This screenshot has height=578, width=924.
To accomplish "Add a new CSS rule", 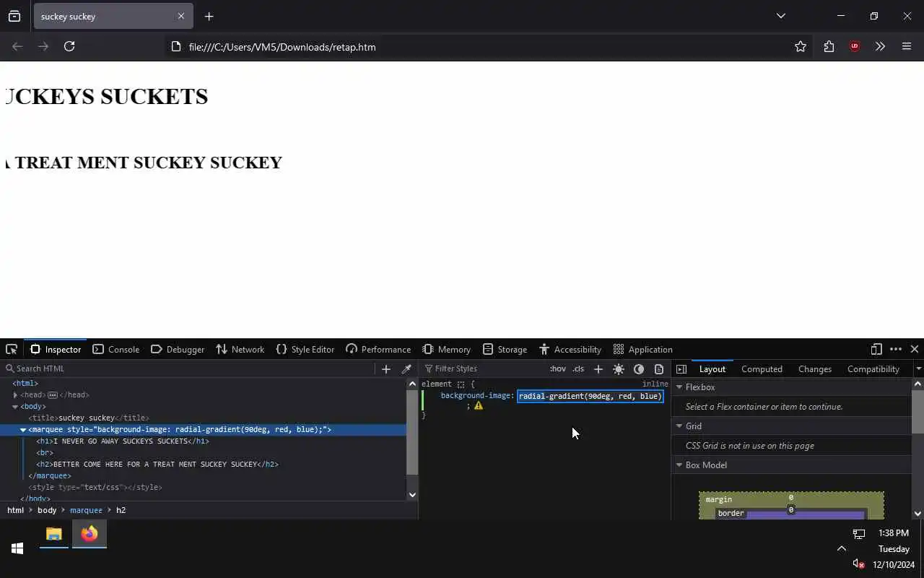I will (598, 368).
